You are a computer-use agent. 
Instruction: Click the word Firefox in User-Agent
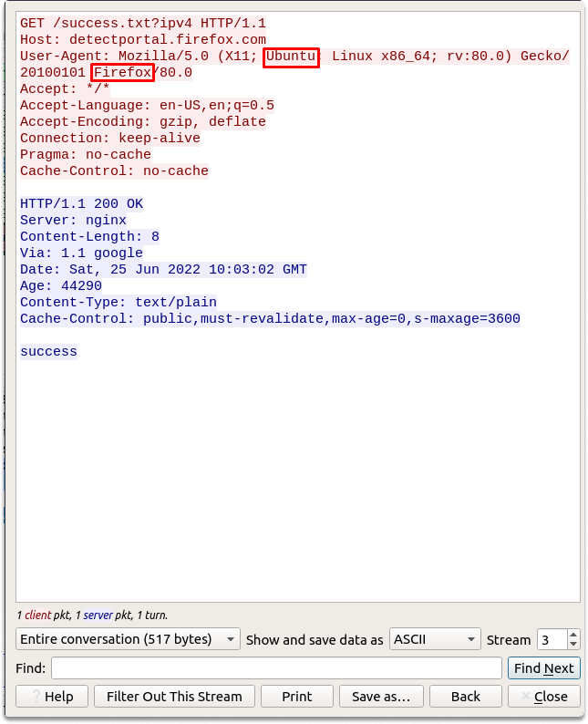coord(122,73)
